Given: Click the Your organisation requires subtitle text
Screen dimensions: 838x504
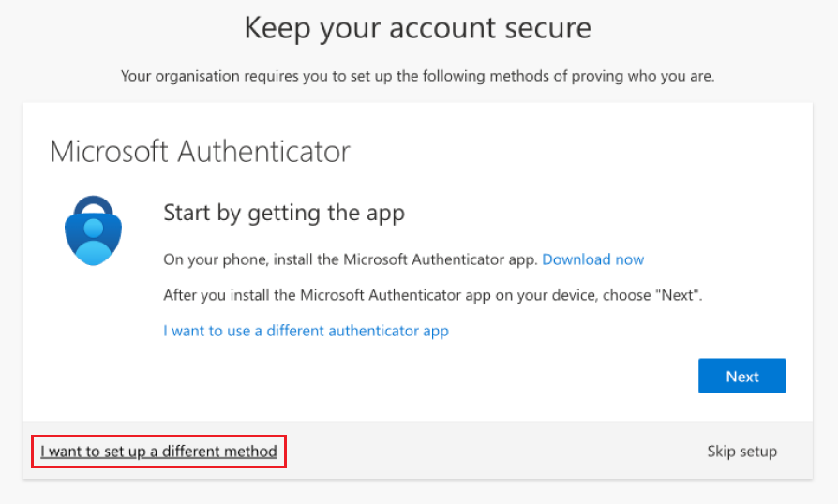Looking at the screenshot, I should 418,76.
